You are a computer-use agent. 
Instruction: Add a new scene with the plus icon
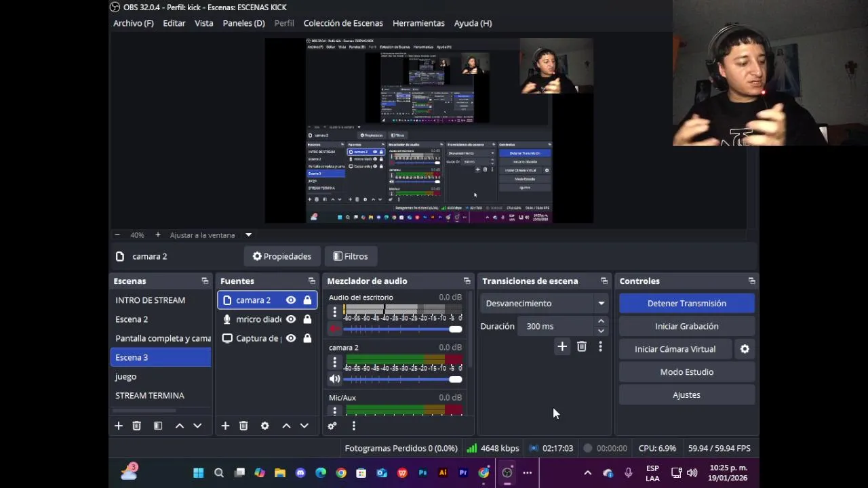point(119,426)
